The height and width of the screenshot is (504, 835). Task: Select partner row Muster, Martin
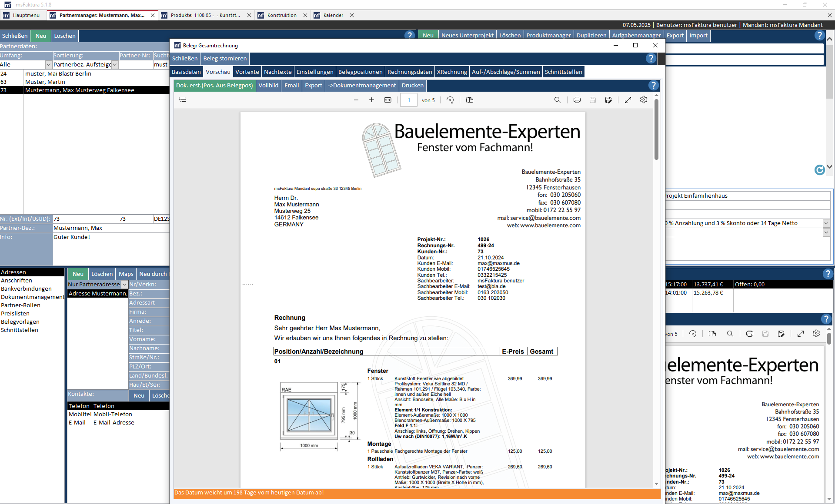pos(85,82)
